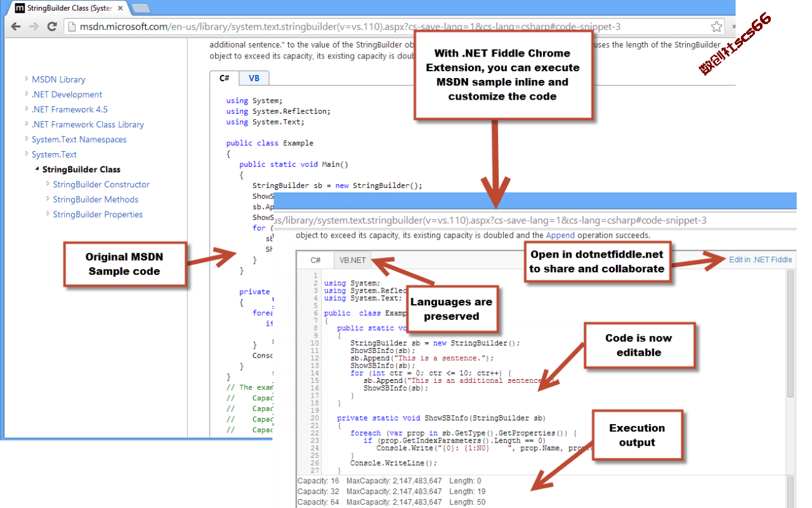The image size is (812, 508).
Task: Reload the MSDN page
Action: pyautogui.click(x=53, y=27)
